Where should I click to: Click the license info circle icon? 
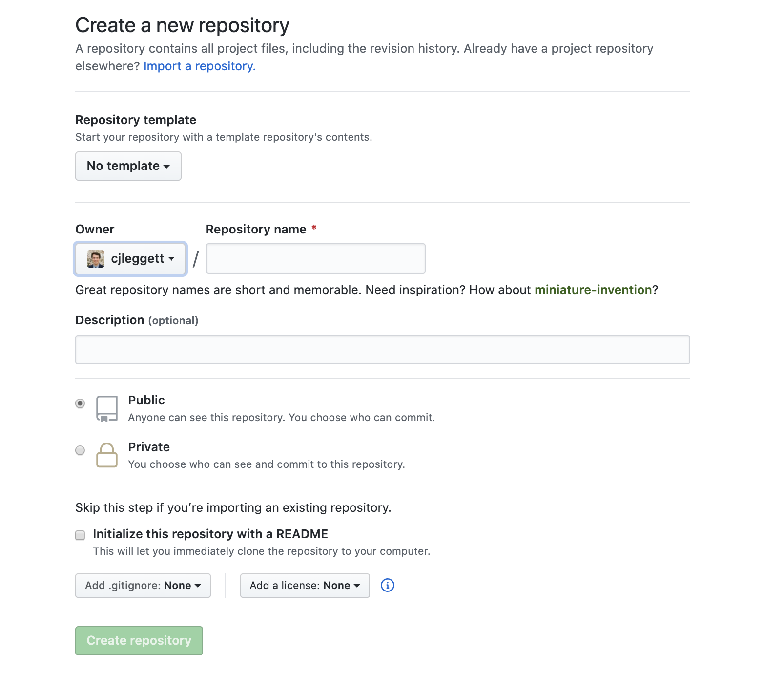click(x=387, y=585)
